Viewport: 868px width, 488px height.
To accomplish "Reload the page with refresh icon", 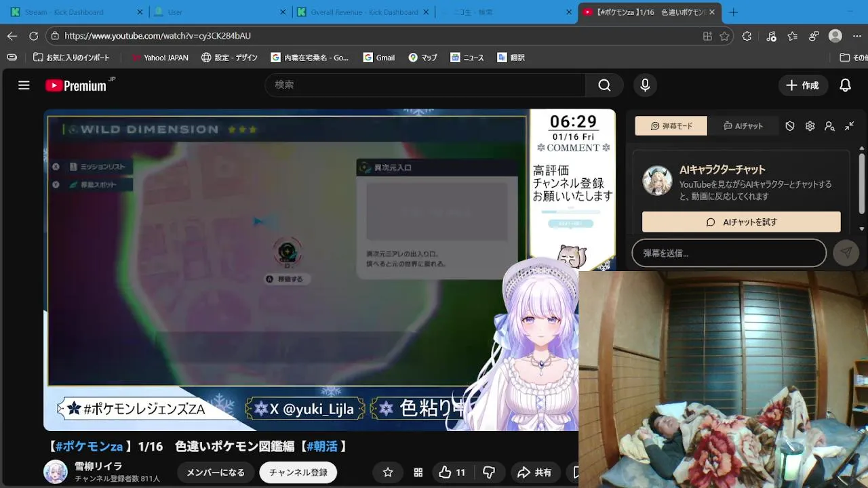I will (x=34, y=36).
